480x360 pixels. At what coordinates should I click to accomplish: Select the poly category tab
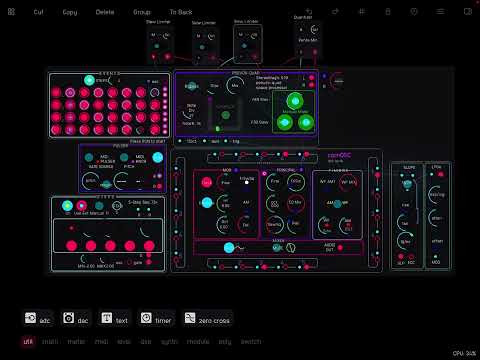click(x=225, y=342)
